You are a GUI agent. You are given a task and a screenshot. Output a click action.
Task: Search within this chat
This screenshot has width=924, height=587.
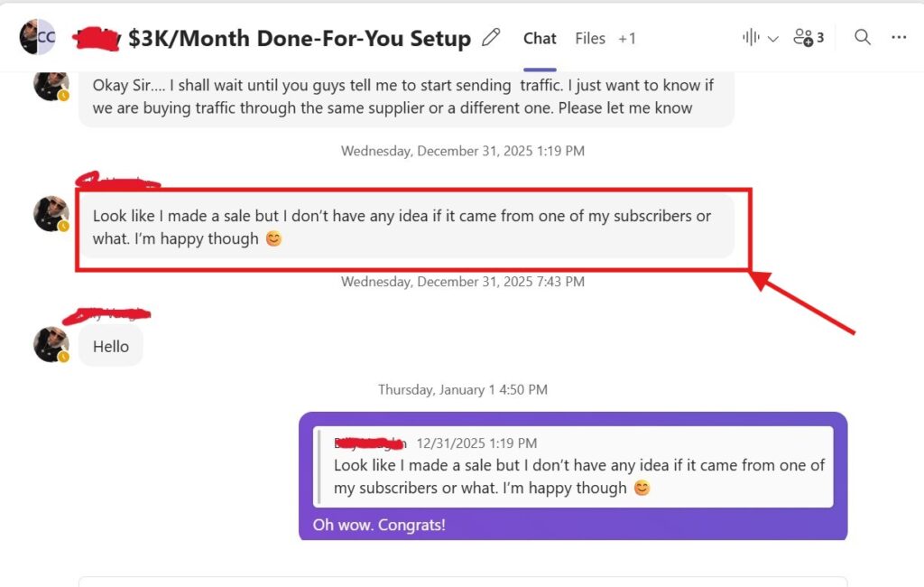(x=863, y=38)
